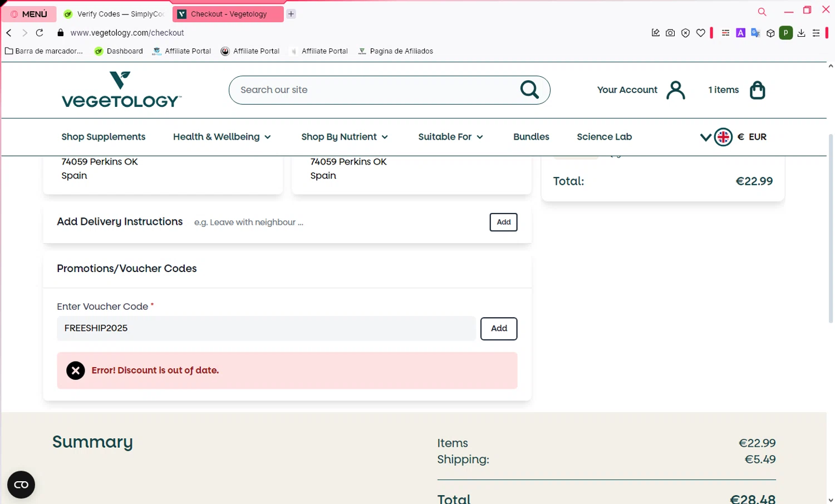835x504 pixels.
Task: Open the Bundles menu item
Action: coord(531,137)
